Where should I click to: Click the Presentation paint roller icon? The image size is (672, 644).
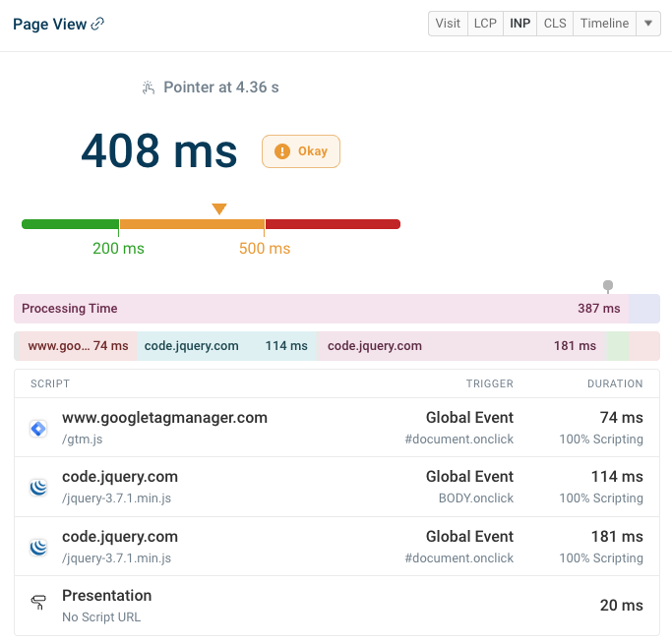coord(38,602)
